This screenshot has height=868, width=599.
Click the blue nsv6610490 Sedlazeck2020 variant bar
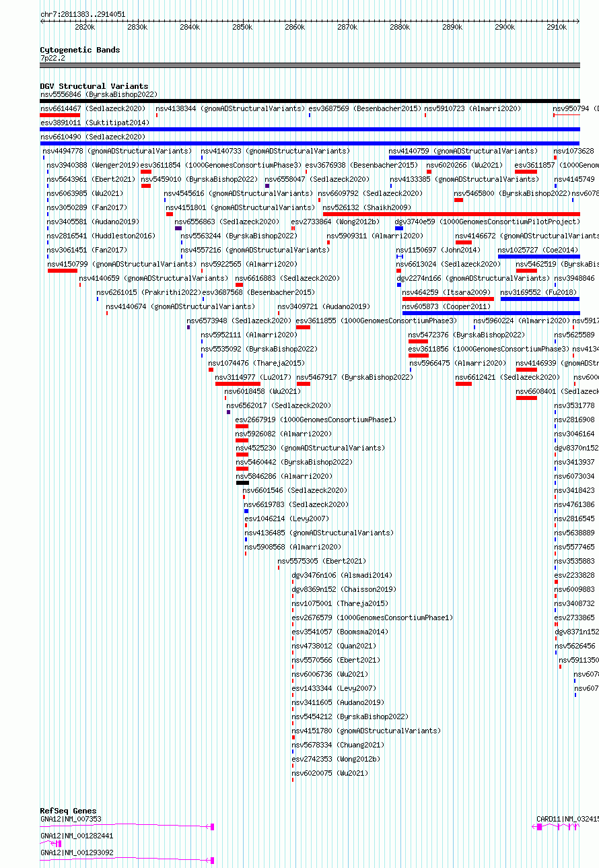coord(310,143)
